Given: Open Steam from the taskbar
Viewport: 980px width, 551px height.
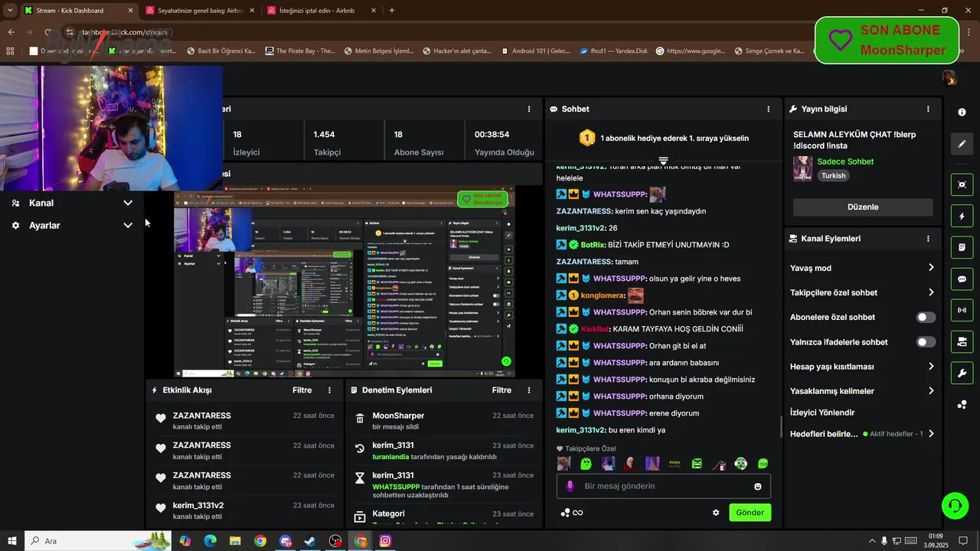Looking at the screenshot, I should (310, 541).
